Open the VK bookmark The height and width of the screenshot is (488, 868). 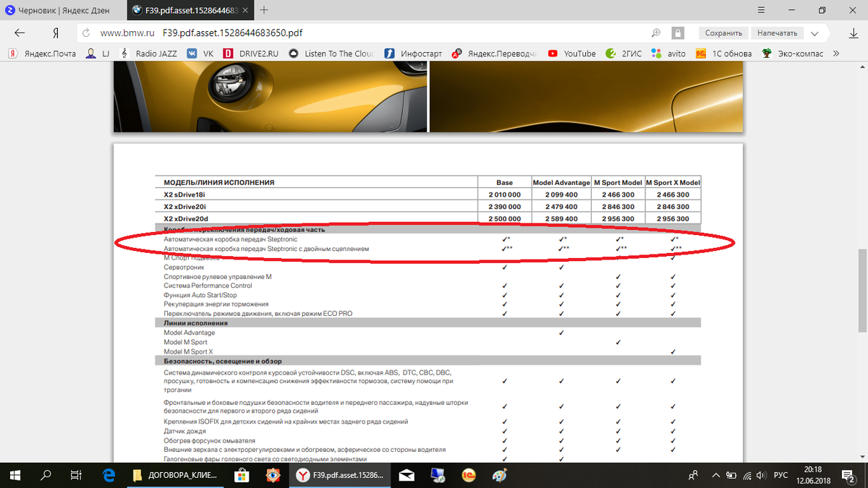tap(200, 53)
